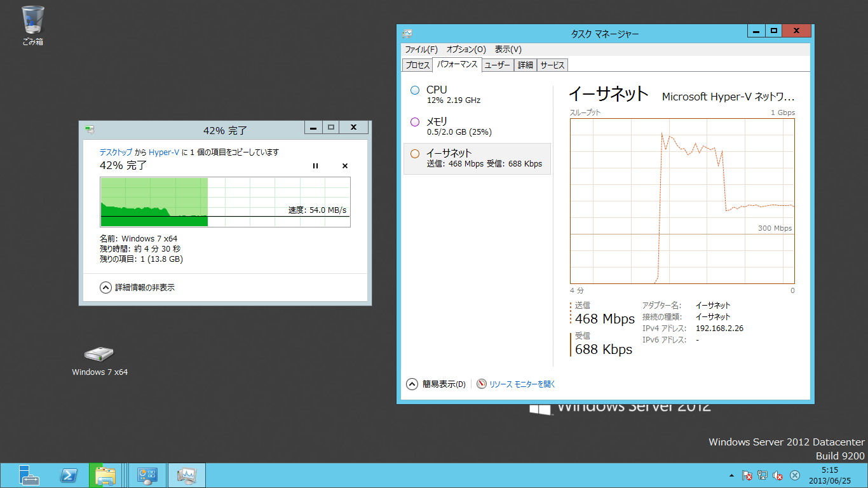This screenshot has width=868, height=488.
Task: Click the Task Manager title bar icon
Action: [x=407, y=34]
